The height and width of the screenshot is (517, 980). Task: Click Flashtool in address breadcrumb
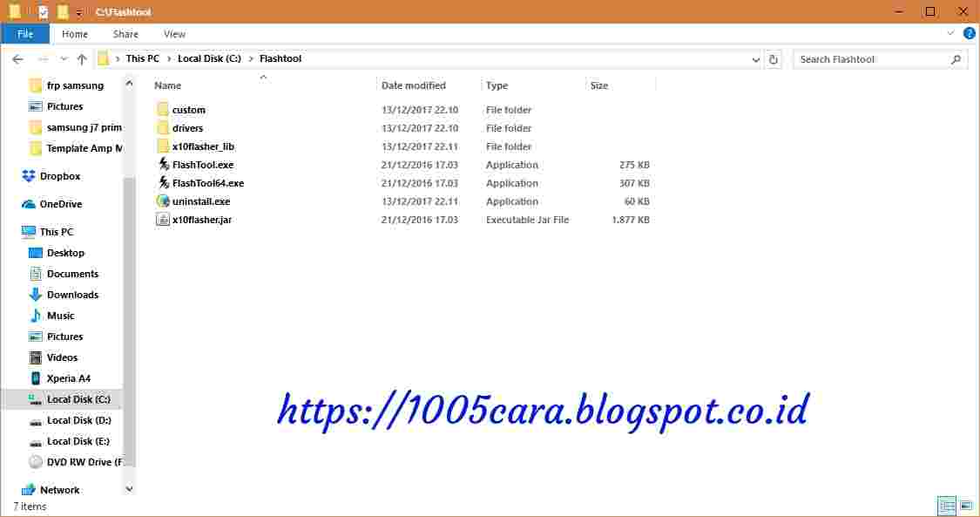click(280, 58)
